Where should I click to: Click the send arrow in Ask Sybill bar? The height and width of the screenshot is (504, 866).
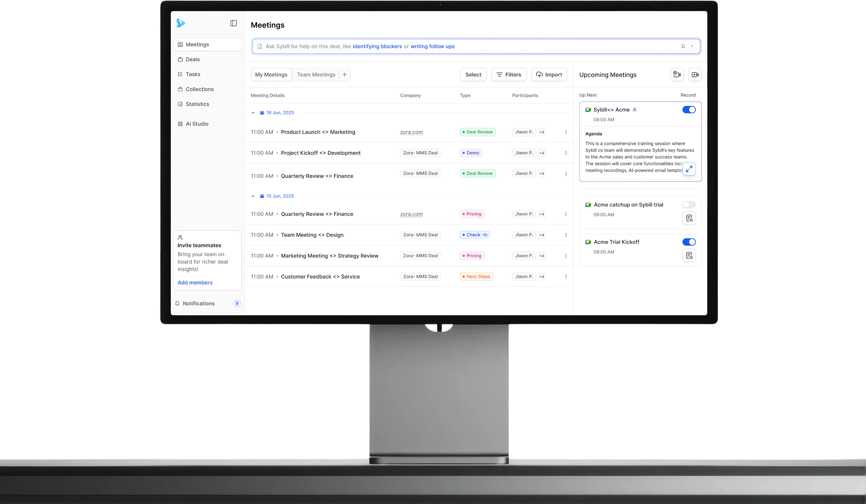692,46
